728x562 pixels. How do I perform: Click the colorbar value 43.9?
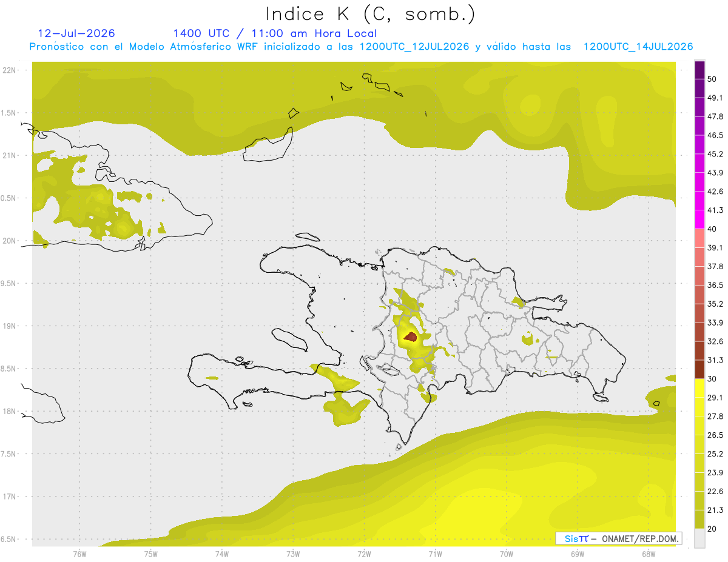point(715,173)
